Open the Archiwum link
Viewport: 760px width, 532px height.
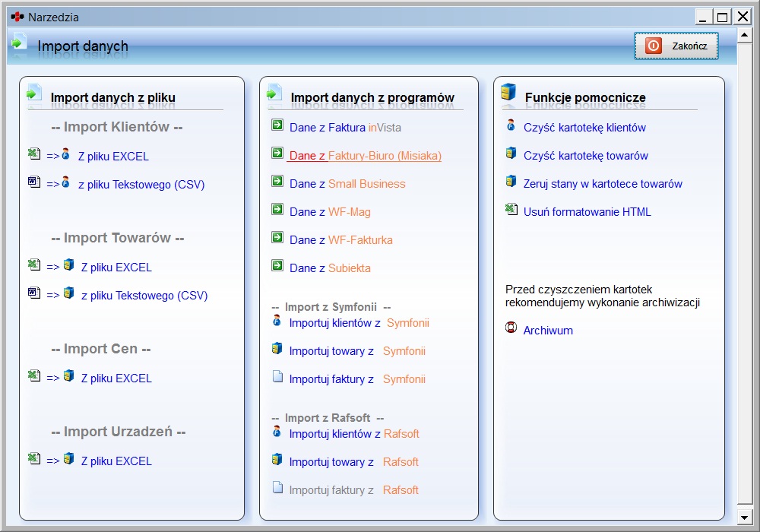point(548,331)
